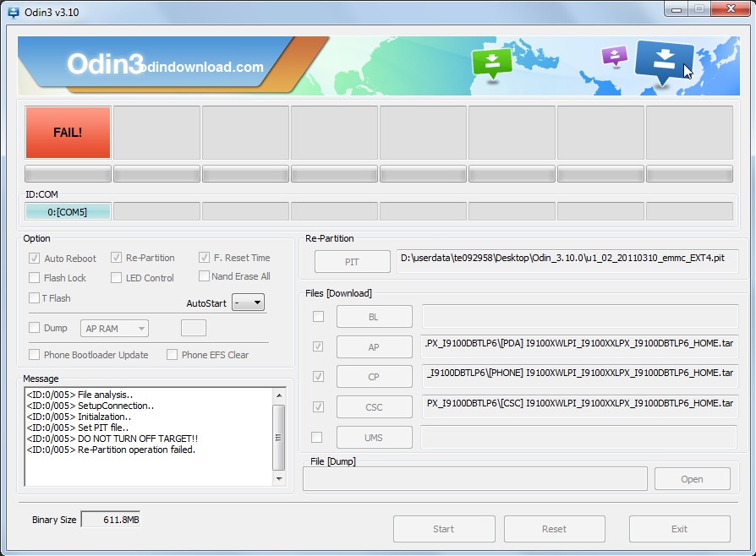
Task: Click the CP file path field
Action: coord(580,376)
